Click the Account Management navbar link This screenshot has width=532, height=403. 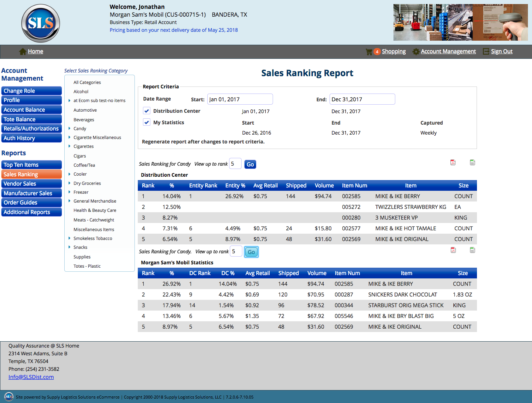[448, 51]
